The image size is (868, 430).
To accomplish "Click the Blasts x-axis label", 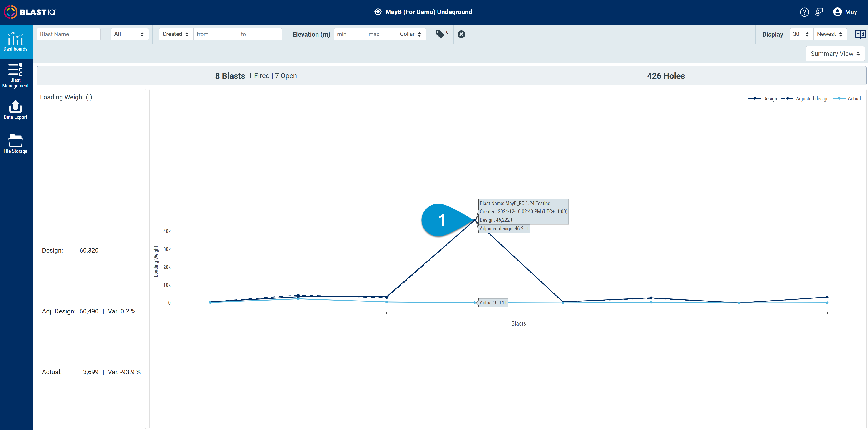I will [519, 323].
